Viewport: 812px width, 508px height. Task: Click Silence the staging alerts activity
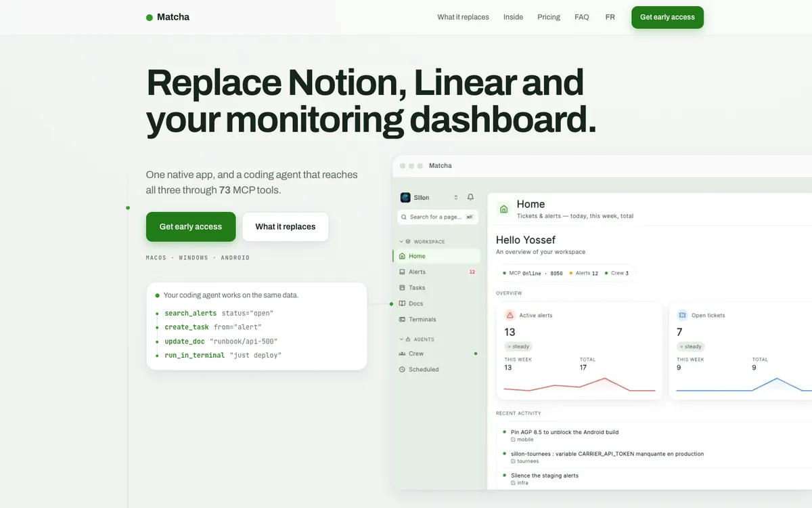[545, 475]
